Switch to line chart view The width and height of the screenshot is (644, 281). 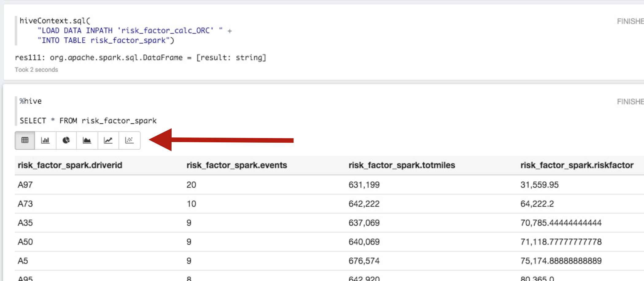click(x=108, y=140)
